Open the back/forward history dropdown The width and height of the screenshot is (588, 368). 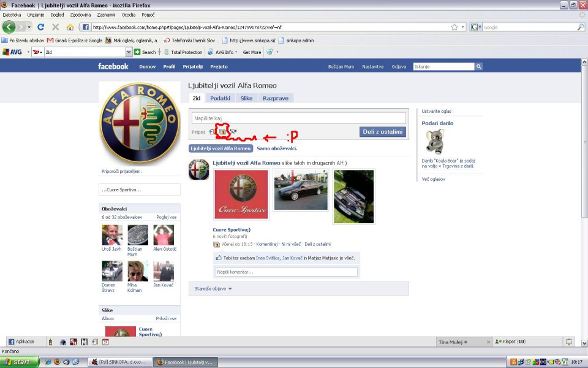pyautogui.click(x=29, y=27)
